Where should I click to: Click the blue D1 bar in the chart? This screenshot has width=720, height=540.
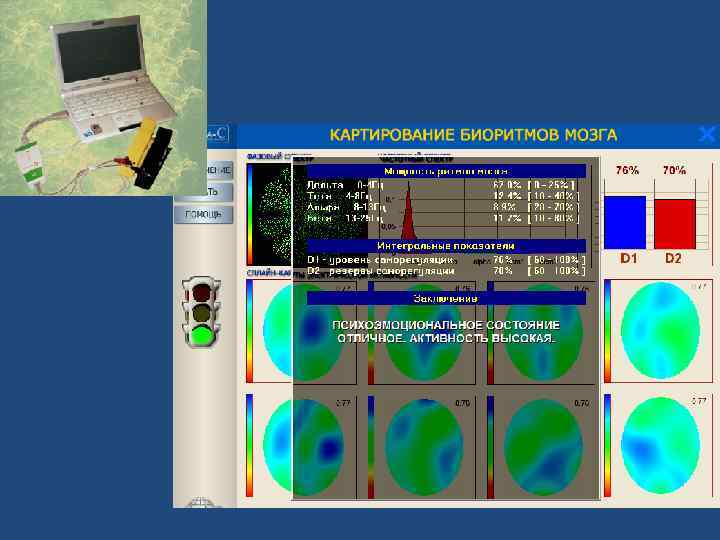625,223
